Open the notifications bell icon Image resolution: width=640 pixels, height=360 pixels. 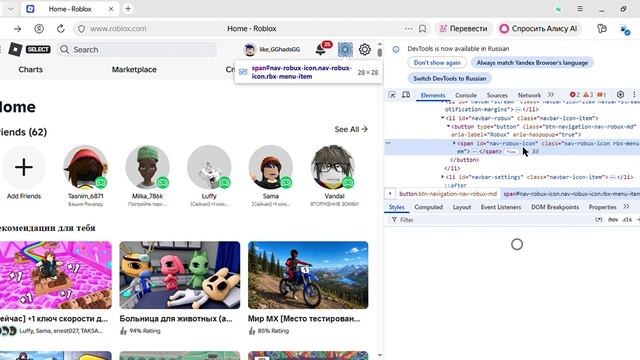321,49
